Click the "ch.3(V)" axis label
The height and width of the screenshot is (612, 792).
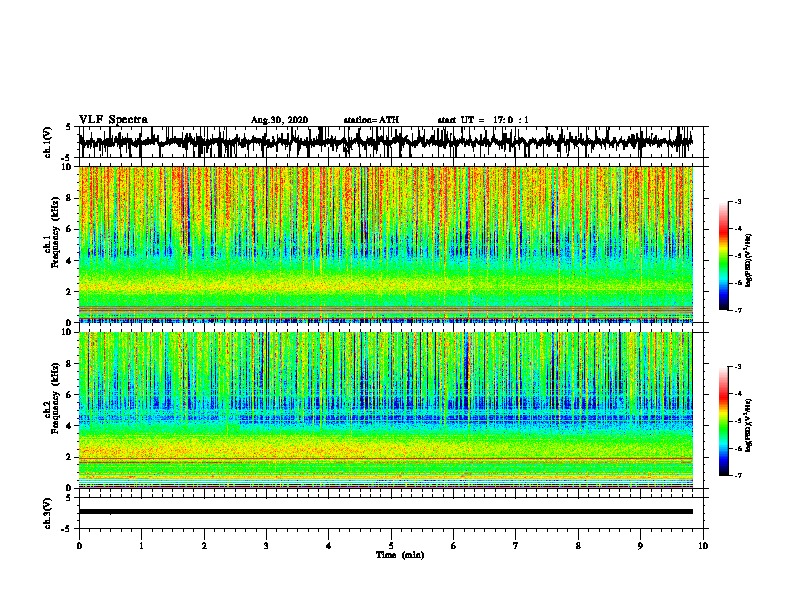tap(48, 513)
